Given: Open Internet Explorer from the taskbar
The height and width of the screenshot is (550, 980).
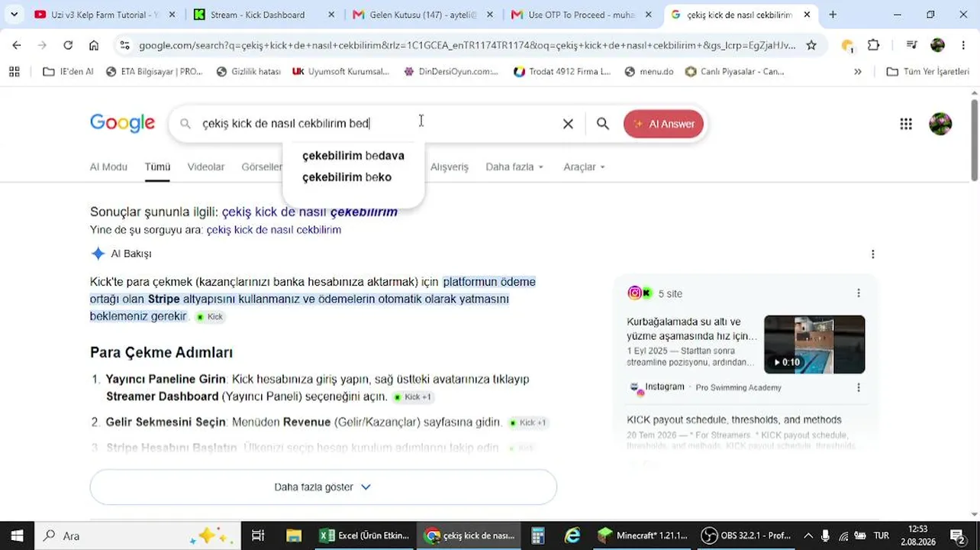Looking at the screenshot, I should tap(572, 535).
